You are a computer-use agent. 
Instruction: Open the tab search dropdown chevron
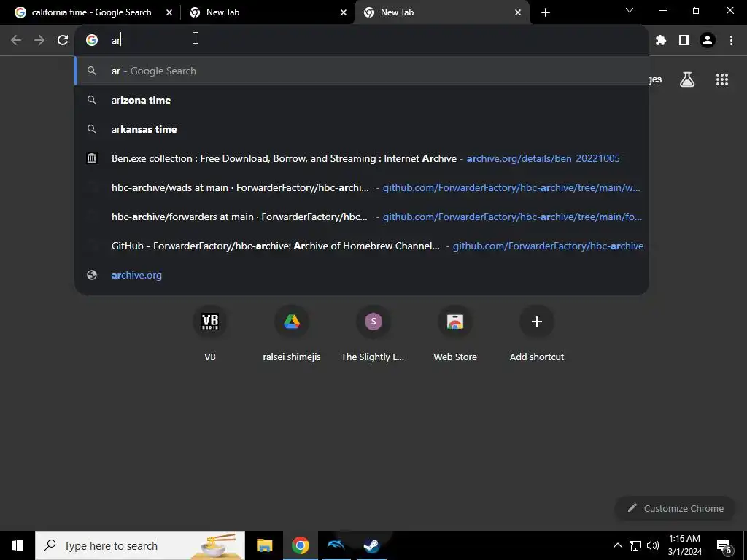630,10
